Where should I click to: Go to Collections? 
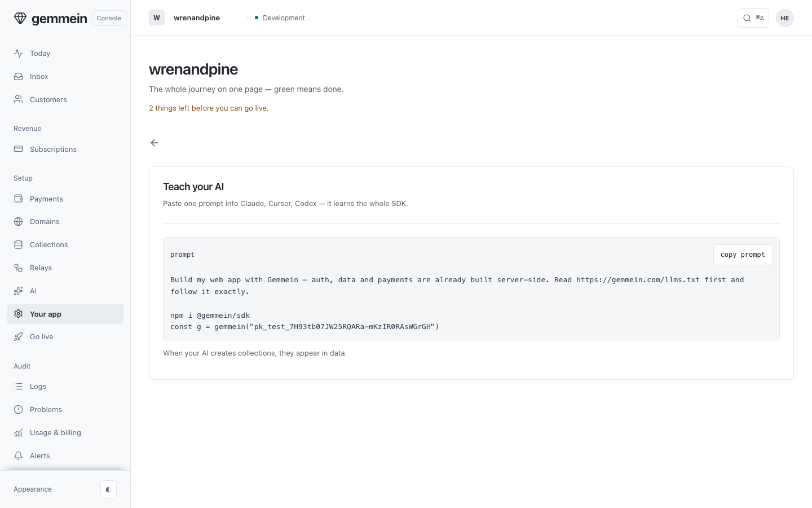tap(65, 244)
